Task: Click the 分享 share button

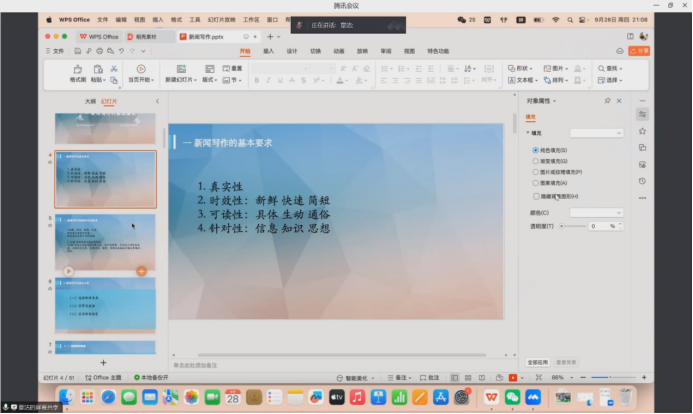Action: [640, 50]
